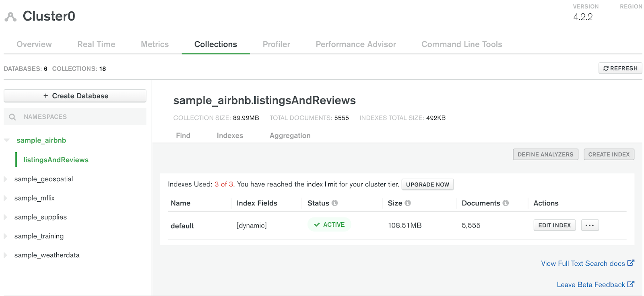Expand the sample_geospatial database
The height and width of the screenshot is (296, 644).
pyautogui.click(x=6, y=179)
